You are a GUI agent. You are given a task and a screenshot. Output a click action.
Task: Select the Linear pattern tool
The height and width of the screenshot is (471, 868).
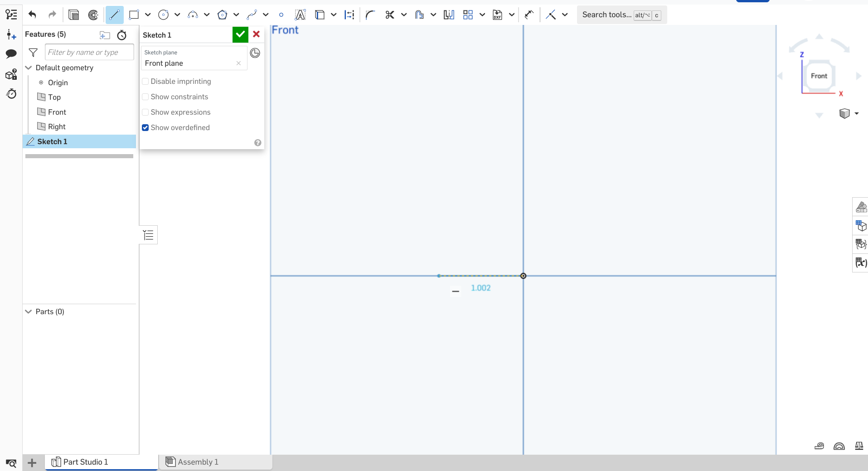468,15
